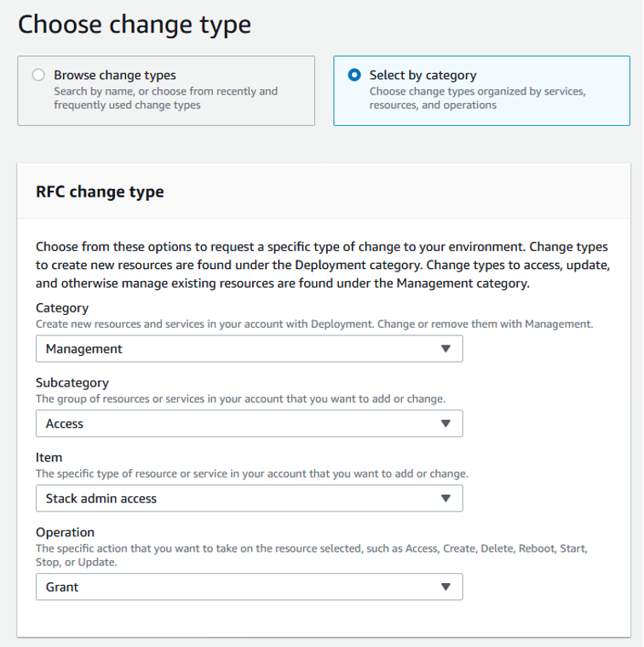Click the Item field label
The height and width of the screenshot is (647, 644).
(x=49, y=458)
